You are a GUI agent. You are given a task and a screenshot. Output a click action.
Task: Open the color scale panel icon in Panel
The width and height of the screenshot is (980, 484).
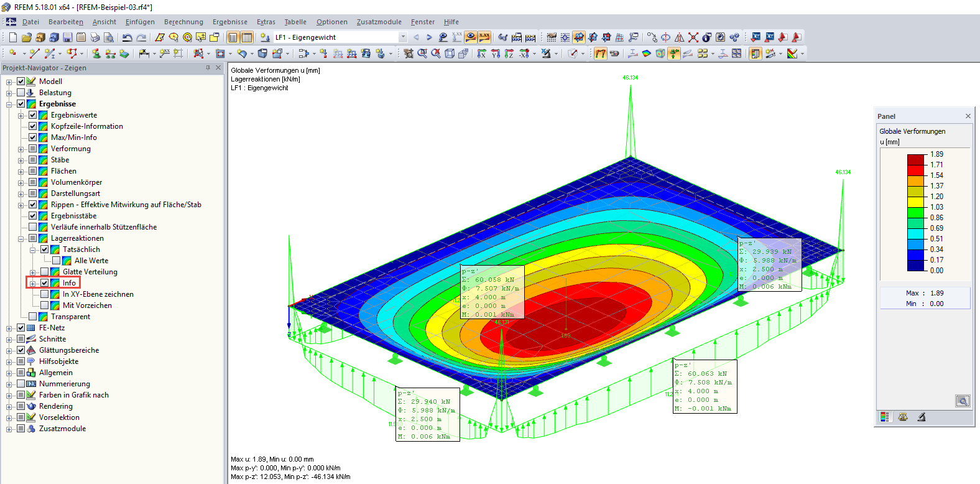click(884, 417)
